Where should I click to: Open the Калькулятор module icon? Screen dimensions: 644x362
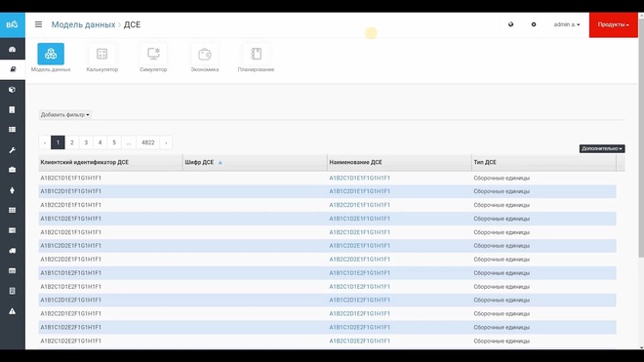(101, 54)
